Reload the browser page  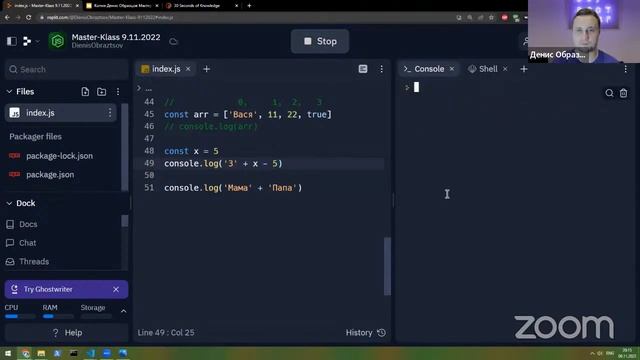click(28, 18)
